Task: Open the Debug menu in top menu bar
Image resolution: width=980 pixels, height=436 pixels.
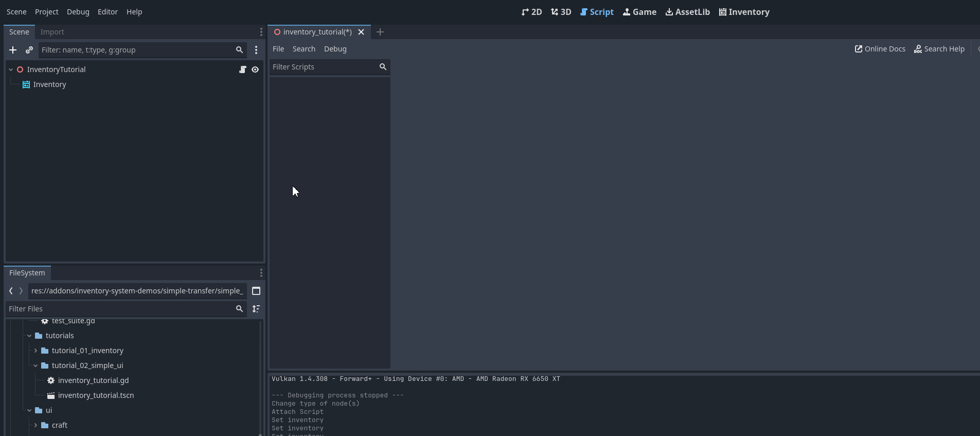Action: tap(78, 12)
